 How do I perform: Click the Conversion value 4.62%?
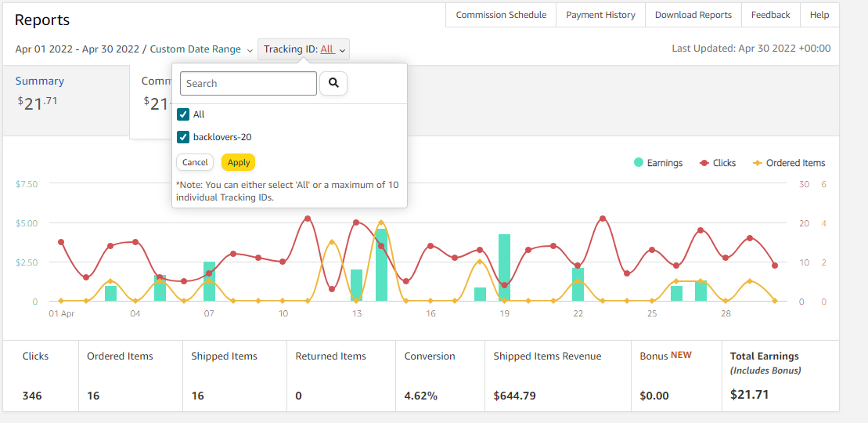point(421,396)
